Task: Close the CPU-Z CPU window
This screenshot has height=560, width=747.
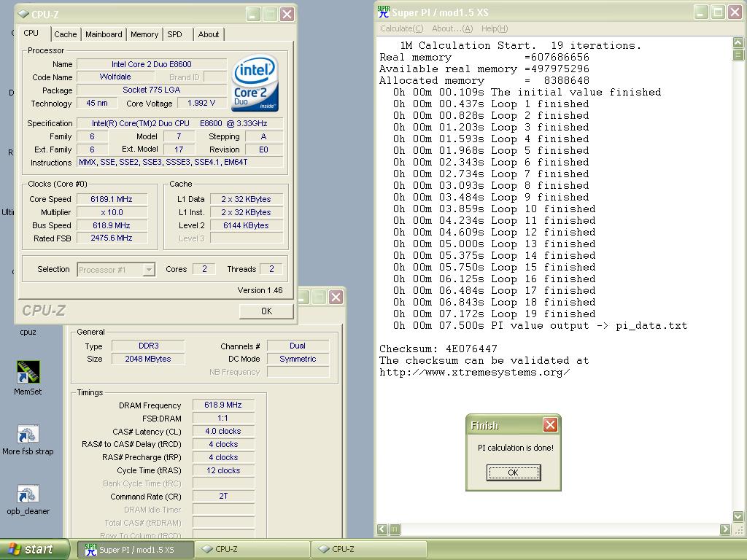Action: pyautogui.click(x=287, y=15)
